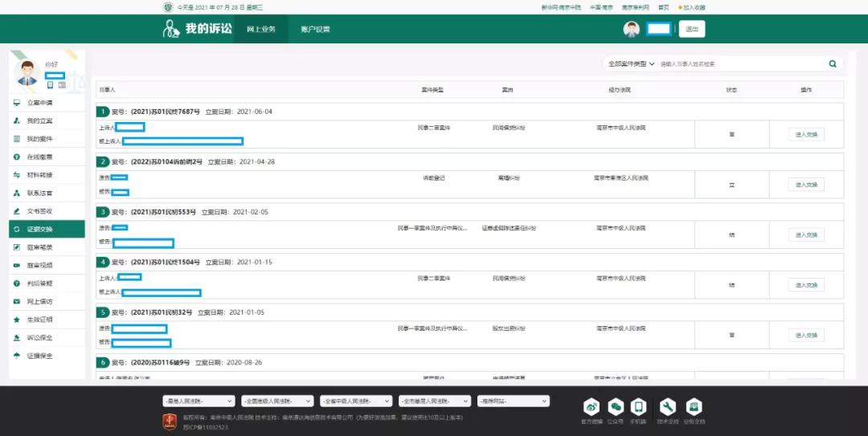Click the 诉讼保全 icon in sidebar
This screenshot has width=868, height=436.
(17, 337)
